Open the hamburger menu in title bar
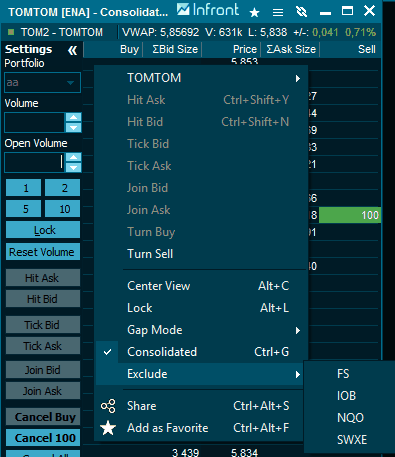Viewport: 395px width, 457px height. 278,12
